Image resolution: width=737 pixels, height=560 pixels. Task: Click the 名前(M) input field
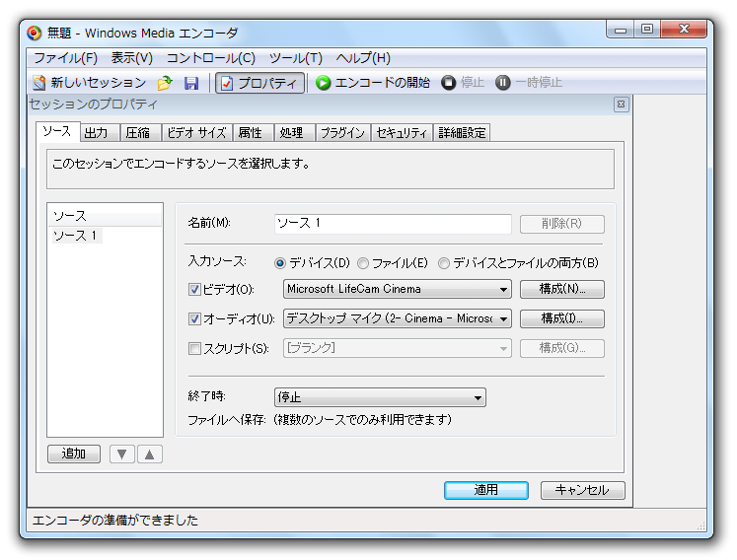[393, 224]
